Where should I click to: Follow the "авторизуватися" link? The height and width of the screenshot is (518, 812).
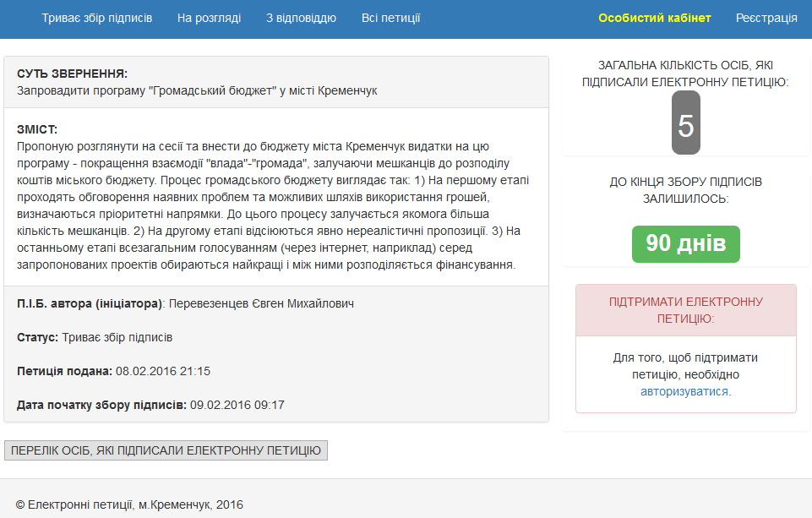(x=685, y=391)
